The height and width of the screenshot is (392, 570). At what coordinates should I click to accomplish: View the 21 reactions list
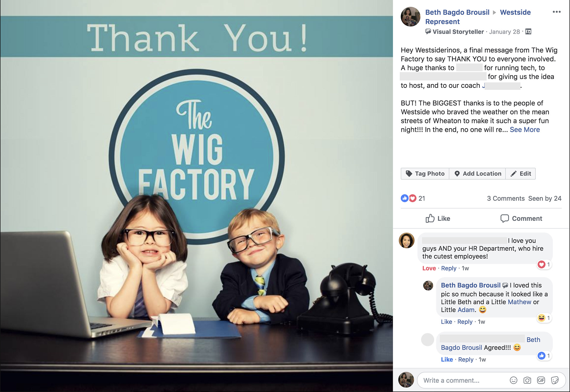point(413,198)
